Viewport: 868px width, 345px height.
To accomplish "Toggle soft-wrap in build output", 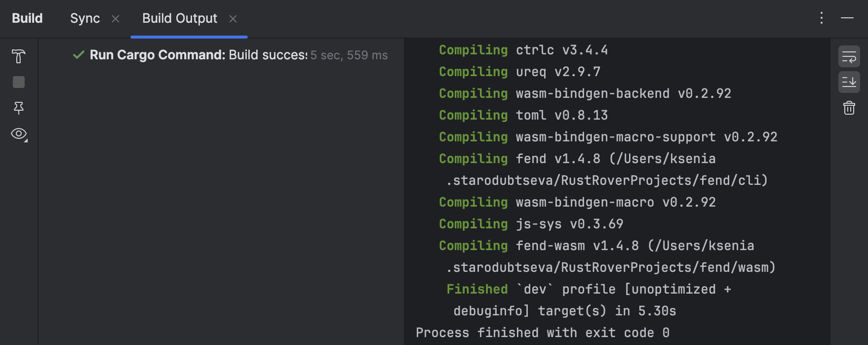I will pyautogui.click(x=849, y=56).
